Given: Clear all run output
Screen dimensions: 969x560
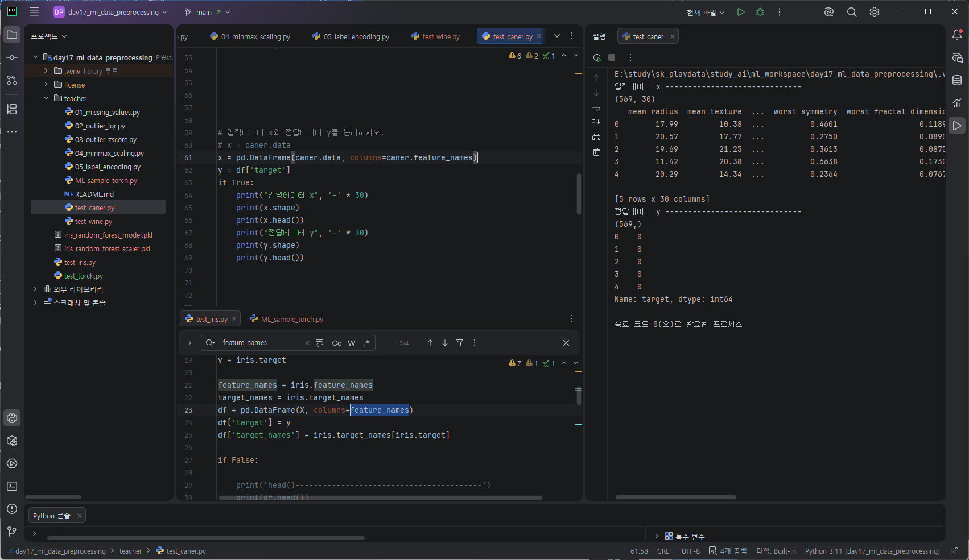Looking at the screenshot, I should click(596, 152).
